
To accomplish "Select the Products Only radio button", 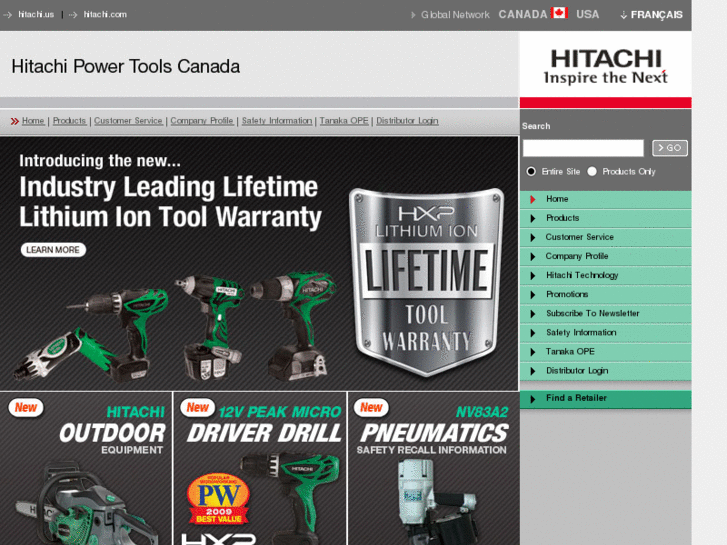I will click(x=592, y=172).
